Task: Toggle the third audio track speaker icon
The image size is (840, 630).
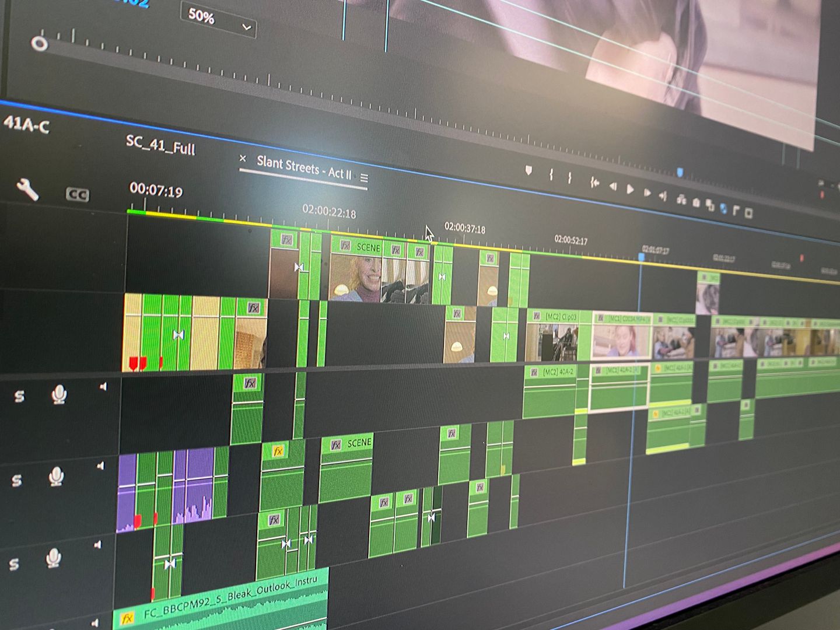Action: click(x=97, y=544)
